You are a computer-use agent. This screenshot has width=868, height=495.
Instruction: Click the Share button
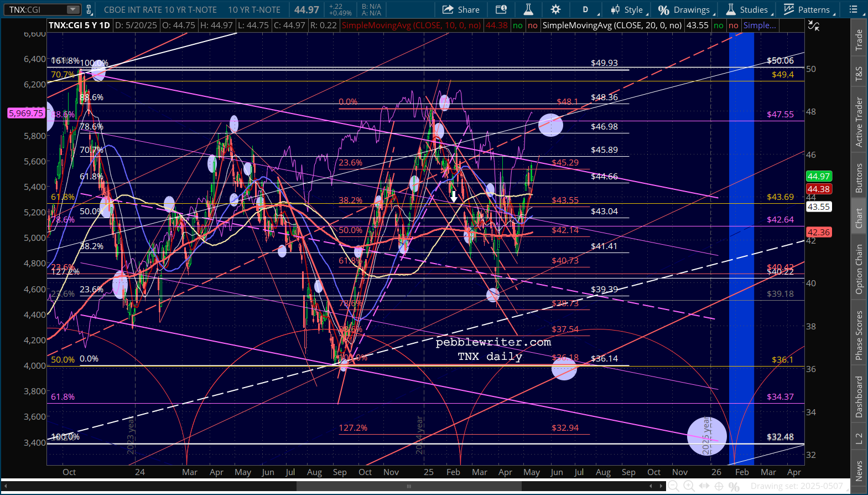pos(461,9)
